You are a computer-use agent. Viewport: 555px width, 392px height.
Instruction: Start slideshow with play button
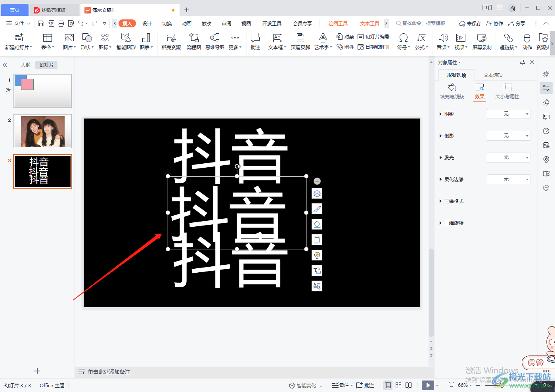pos(428,385)
